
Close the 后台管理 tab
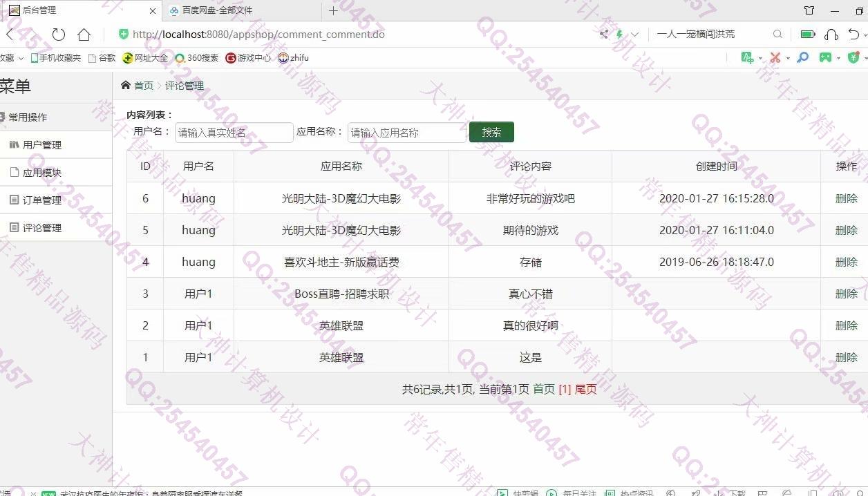pyautogui.click(x=153, y=11)
